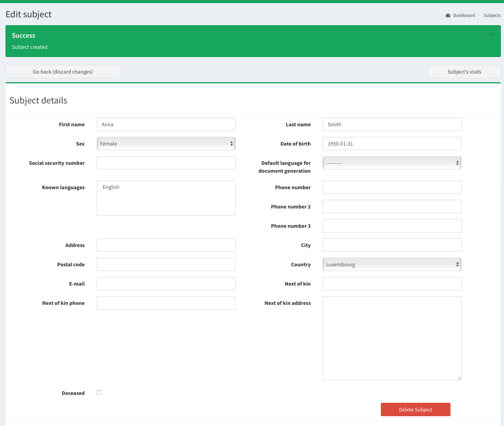Focus the First name field
The image size is (504, 426).
(166, 124)
